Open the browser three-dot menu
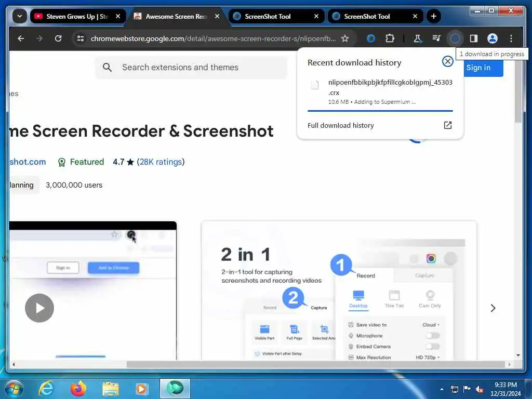This screenshot has width=532, height=399. [511, 38]
